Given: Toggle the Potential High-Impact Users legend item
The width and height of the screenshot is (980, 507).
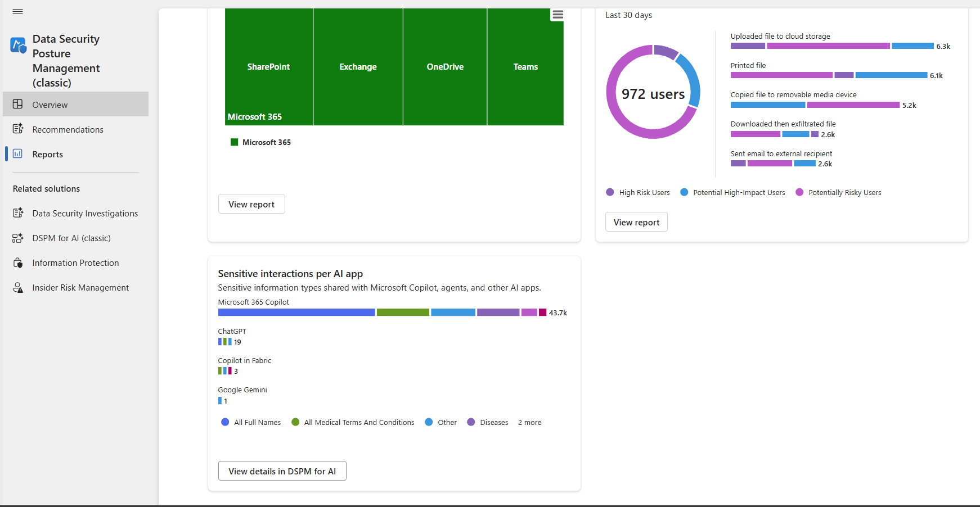Looking at the screenshot, I should 732,192.
